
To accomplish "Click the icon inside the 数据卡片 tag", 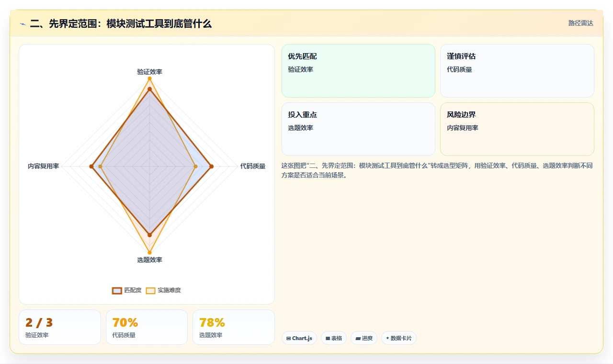I will click(x=387, y=338).
